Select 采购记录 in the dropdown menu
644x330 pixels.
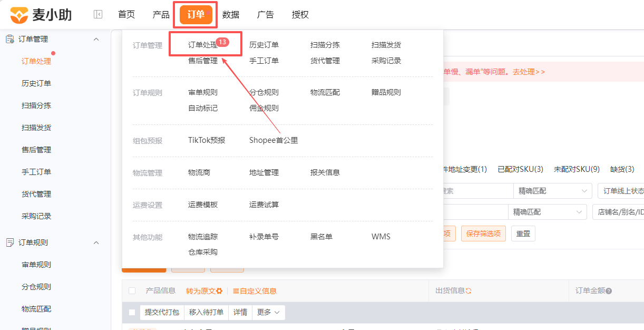[x=386, y=61]
